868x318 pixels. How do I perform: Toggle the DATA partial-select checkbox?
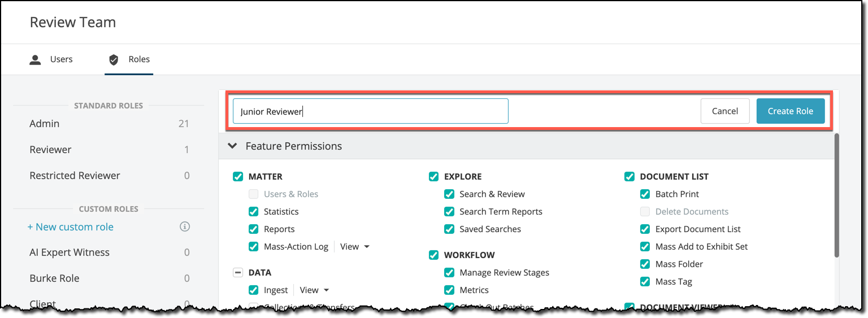coord(238,273)
